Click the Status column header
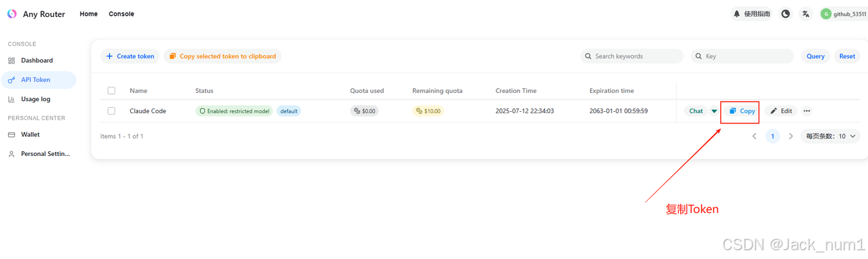Viewport: 868px width, 259px height. [204, 91]
